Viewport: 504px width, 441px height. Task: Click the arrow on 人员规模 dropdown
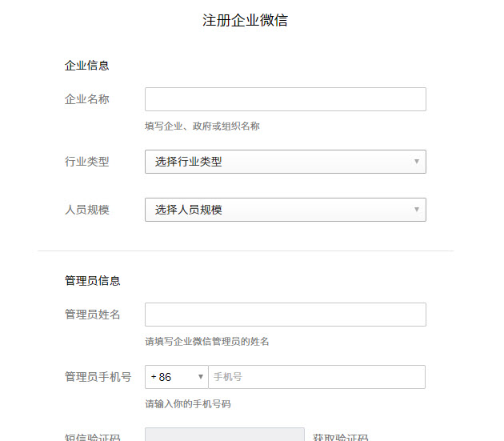(416, 210)
